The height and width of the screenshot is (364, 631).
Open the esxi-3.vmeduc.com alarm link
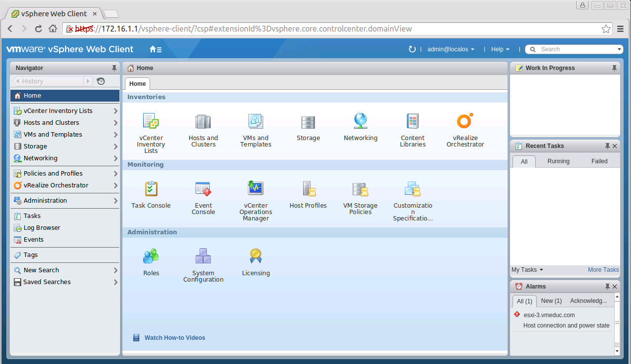[x=549, y=315]
